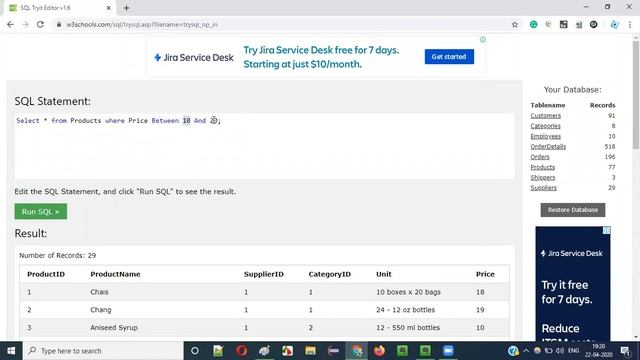
Task: Open the help question-mark tray icon
Action: [x=513, y=351]
